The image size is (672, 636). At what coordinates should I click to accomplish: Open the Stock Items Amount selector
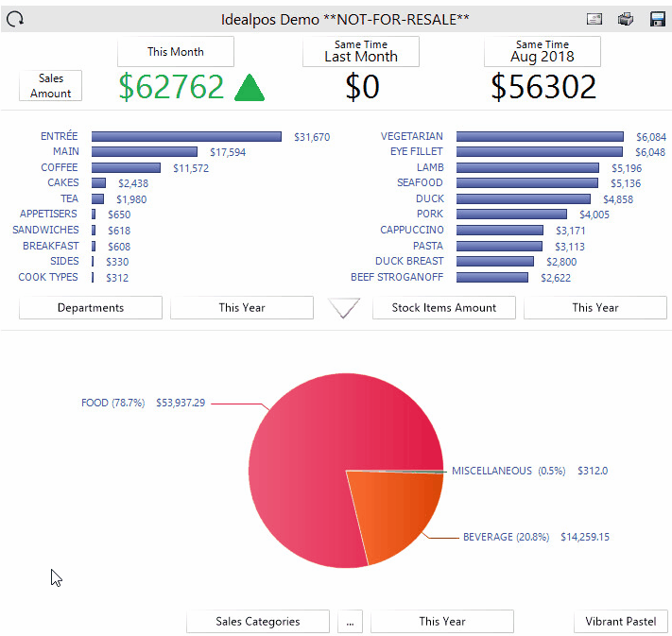tap(444, 307)
